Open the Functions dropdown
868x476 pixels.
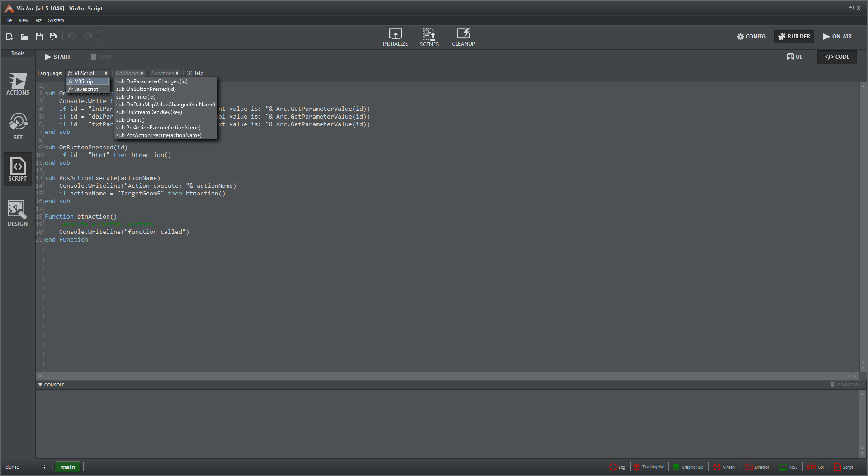tap(165, 73)
